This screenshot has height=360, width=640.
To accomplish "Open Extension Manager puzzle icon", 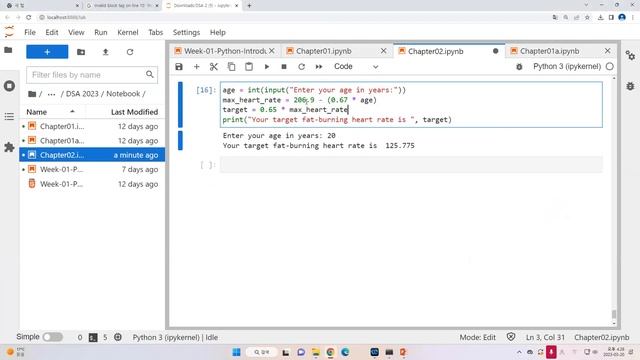I will pyautogui.click(x=9, y=147).
